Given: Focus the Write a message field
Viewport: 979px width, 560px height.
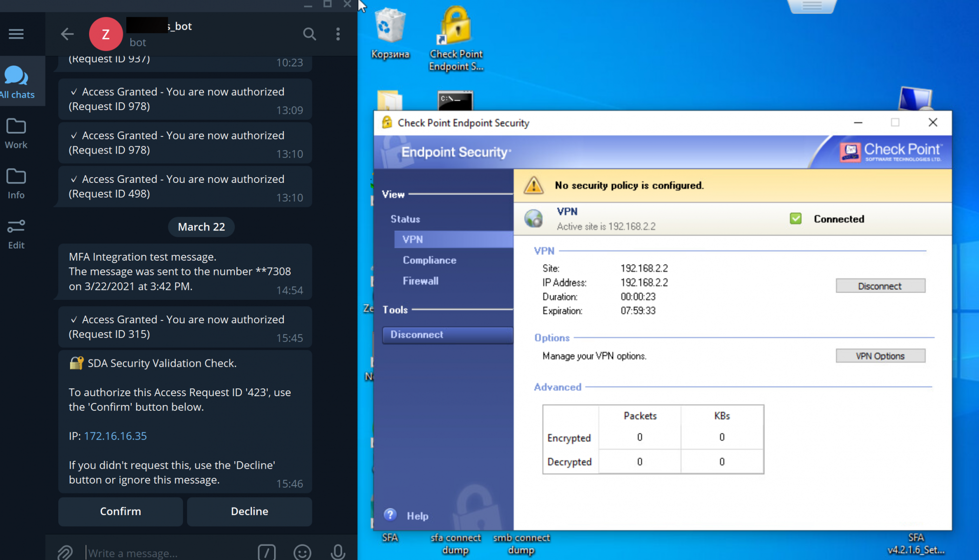Looking at the screenshot, I should (166, 553).
